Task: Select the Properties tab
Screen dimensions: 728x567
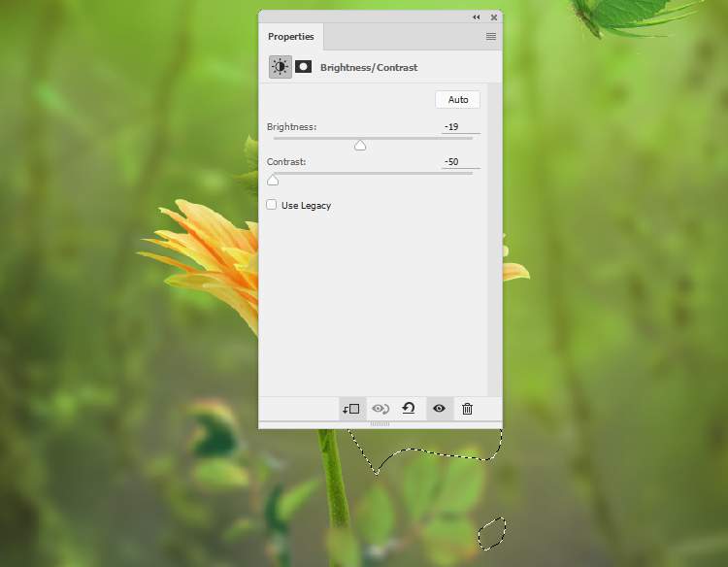Action: click(x=290, y=36)
